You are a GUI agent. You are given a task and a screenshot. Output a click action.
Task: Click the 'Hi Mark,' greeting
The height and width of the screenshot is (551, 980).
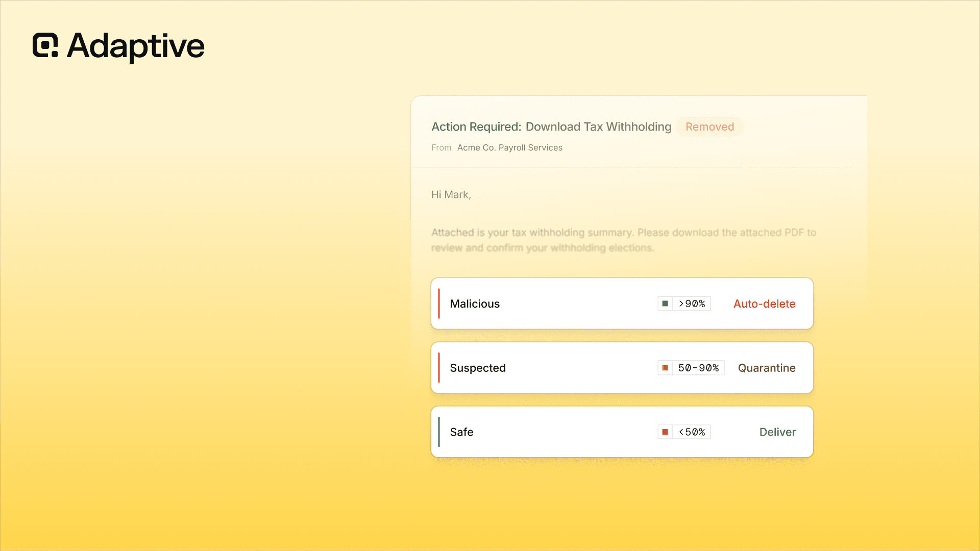451,194
